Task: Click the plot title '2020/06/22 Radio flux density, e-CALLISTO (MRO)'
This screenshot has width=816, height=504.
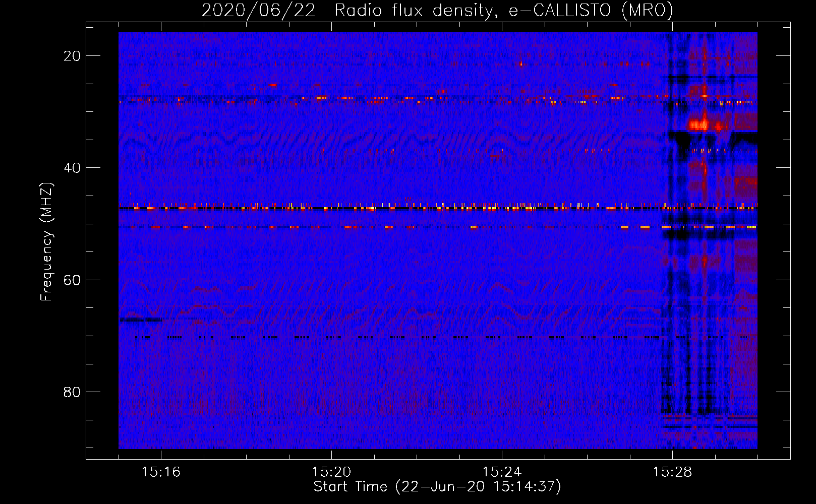Action: (437, 10)
